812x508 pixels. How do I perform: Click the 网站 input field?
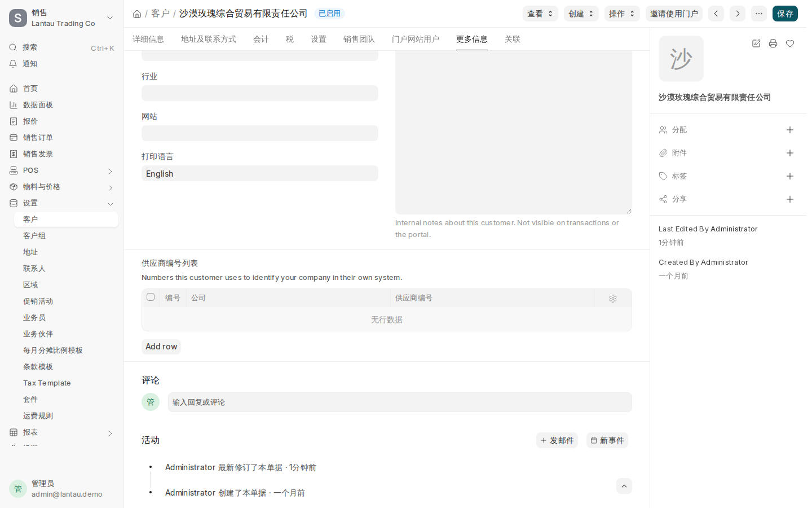(260, 133)
